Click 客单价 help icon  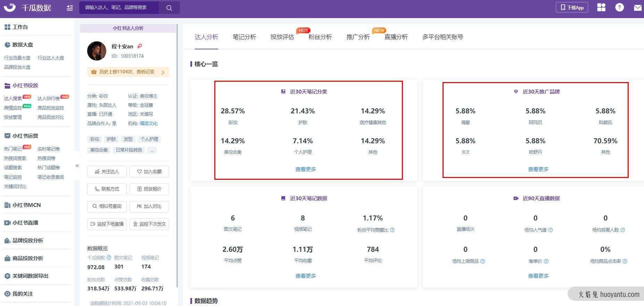coord(546,261)
